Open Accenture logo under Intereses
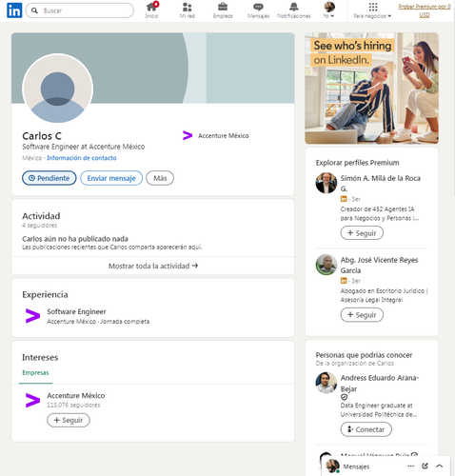 point(32,400)
